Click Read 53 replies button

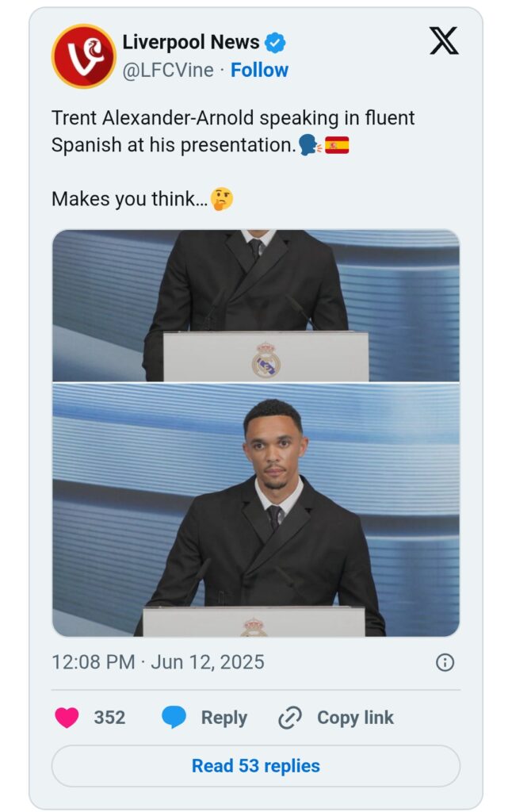tap(256, 766)
